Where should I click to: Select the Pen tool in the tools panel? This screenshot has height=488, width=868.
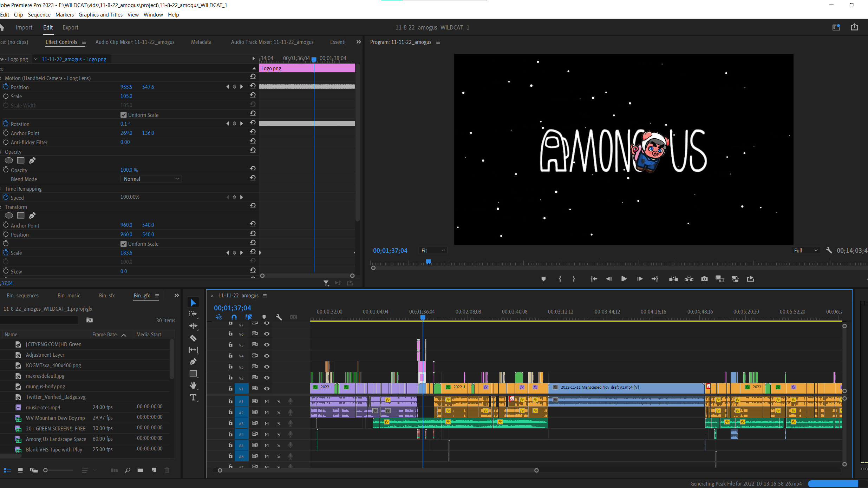tap(193, 362)
